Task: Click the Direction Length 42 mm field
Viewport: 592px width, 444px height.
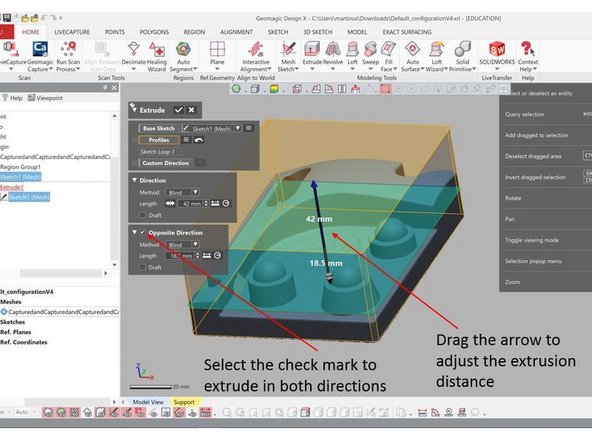Action: point(190,204)
